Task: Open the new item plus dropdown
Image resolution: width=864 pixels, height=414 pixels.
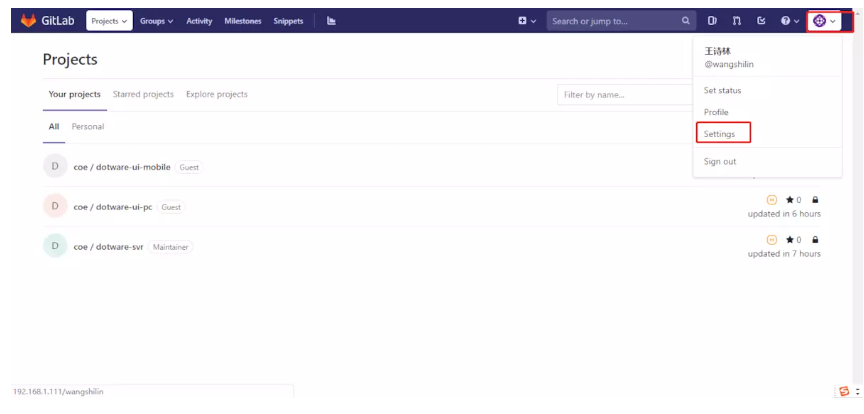Action: (526, 20)
